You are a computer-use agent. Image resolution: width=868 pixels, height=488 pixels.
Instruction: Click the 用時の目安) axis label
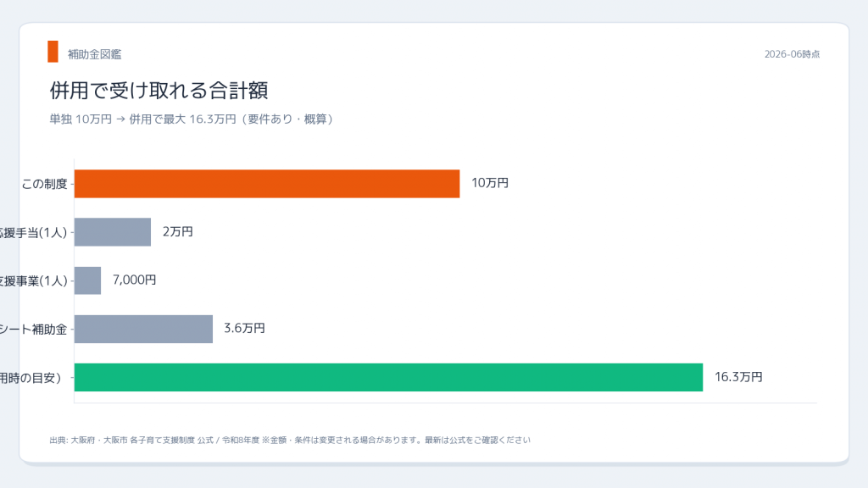[31, 378]
